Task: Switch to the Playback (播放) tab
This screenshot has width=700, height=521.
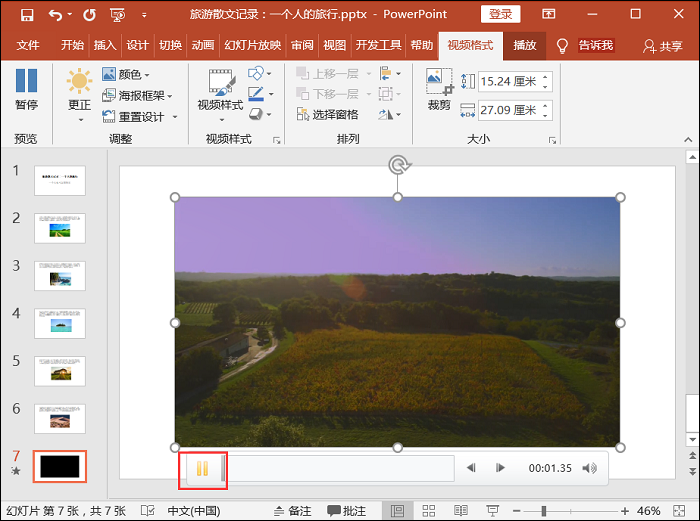Action: 525,45
